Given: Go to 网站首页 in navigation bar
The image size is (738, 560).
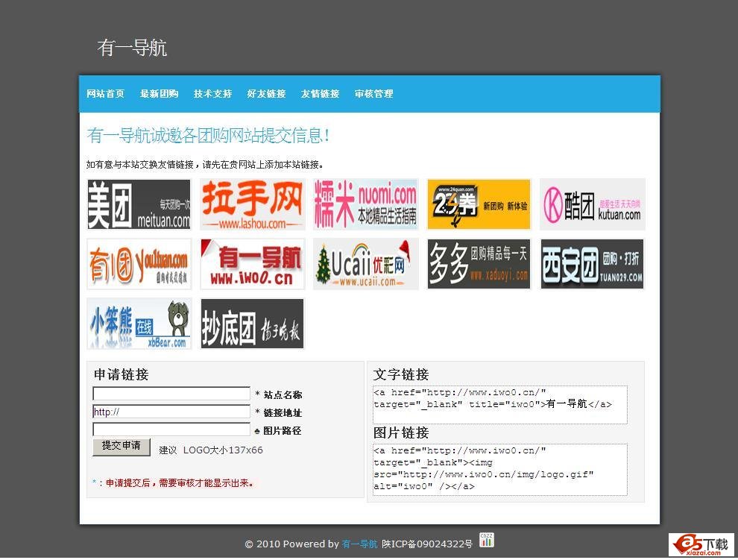Looking at the screenshot, I should tap(105, 94).
